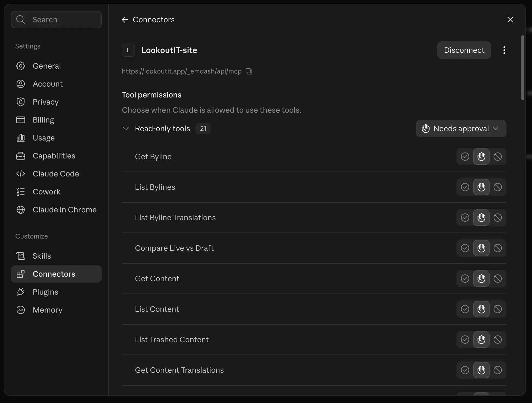Collapse the Read-only tools section

pos(126,129)
